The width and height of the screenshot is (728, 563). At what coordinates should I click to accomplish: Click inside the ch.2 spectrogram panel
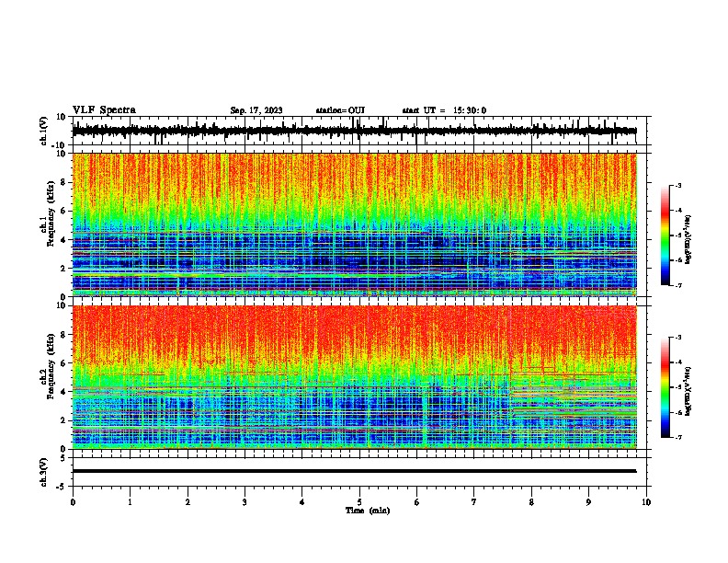point(354,377)
